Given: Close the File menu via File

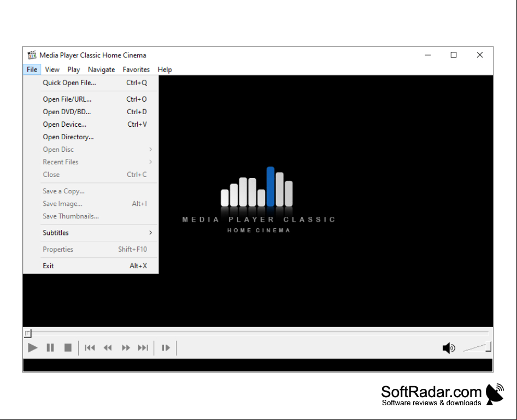Looking at the screenshot, I should click(32, 69).
